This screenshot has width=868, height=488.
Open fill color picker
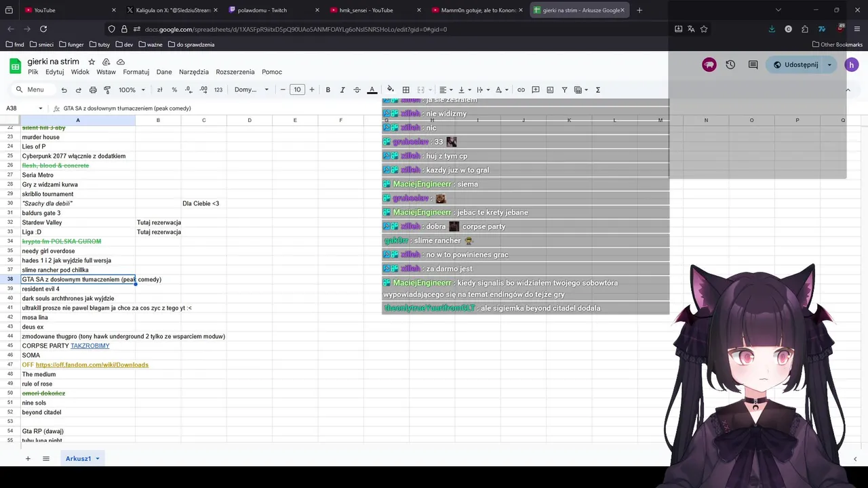pos(391,89)
